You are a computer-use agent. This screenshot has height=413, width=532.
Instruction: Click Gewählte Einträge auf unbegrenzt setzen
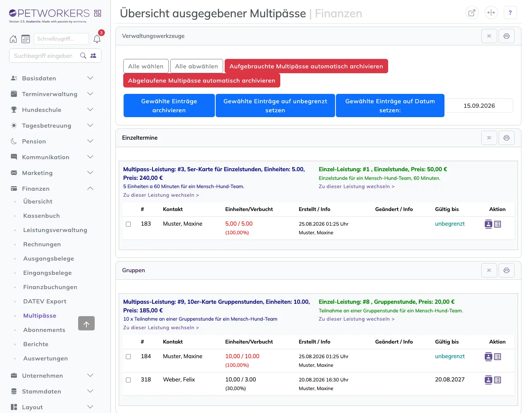click(x=275, y=106)
